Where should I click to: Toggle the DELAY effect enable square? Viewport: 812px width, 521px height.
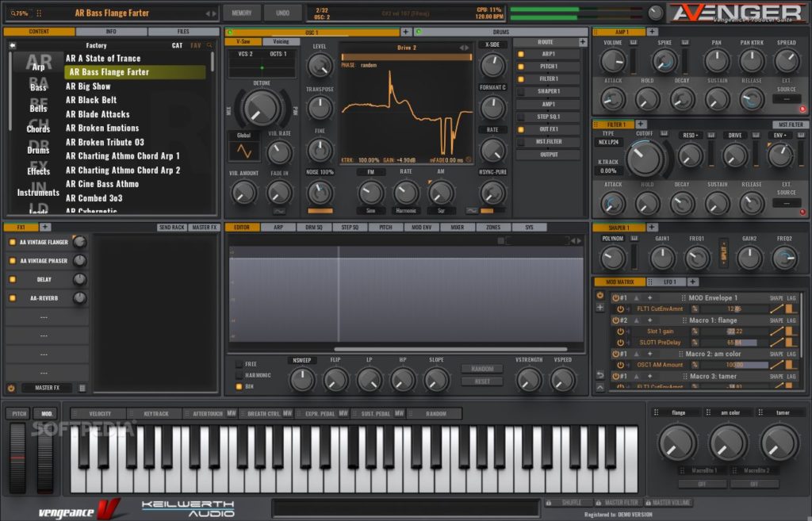(x=13, y=280)
